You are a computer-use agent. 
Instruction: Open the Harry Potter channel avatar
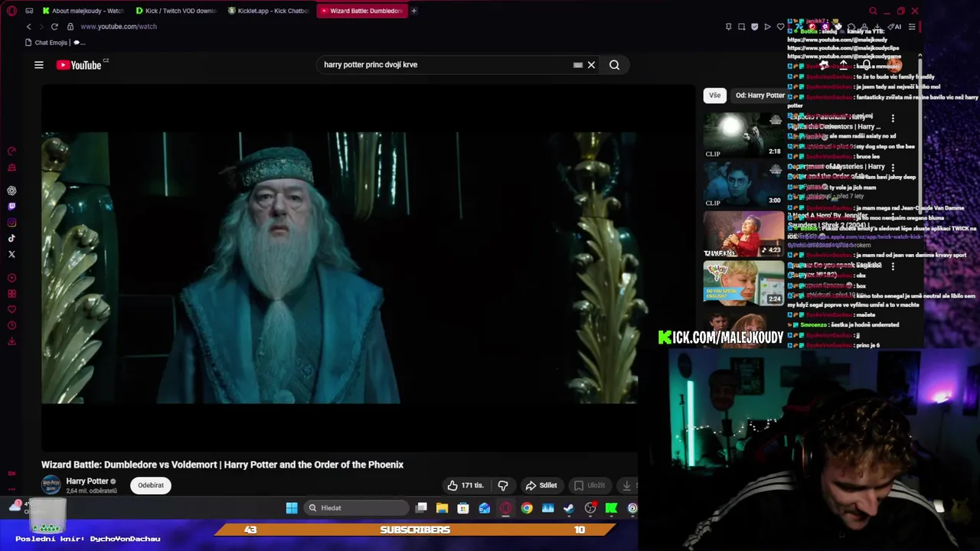(x=51, y=485)
